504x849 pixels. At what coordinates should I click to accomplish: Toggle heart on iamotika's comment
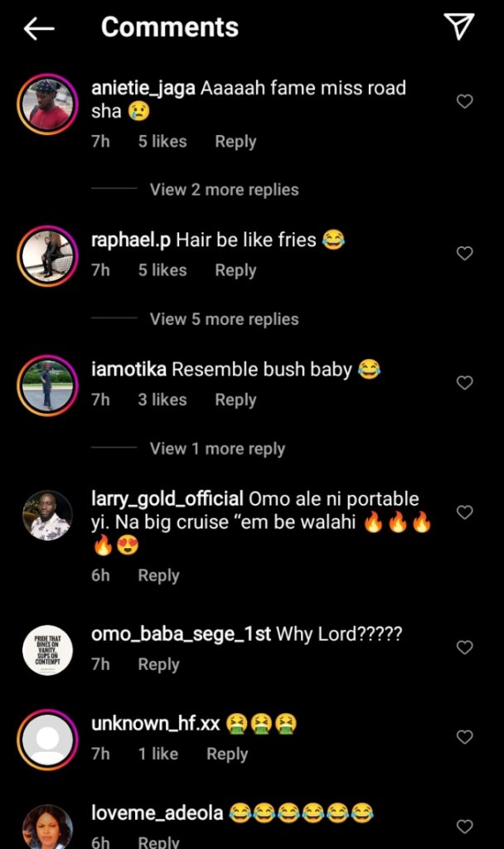click(465, 383)
